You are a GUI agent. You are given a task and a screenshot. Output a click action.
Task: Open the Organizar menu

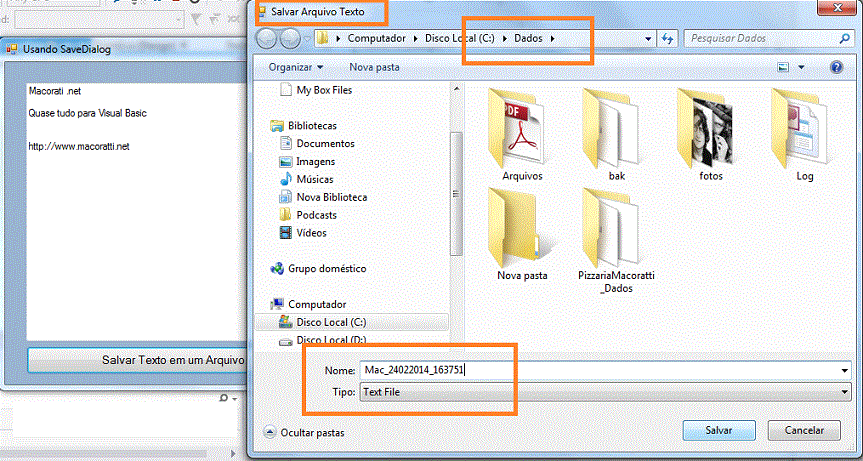(295, 67)
